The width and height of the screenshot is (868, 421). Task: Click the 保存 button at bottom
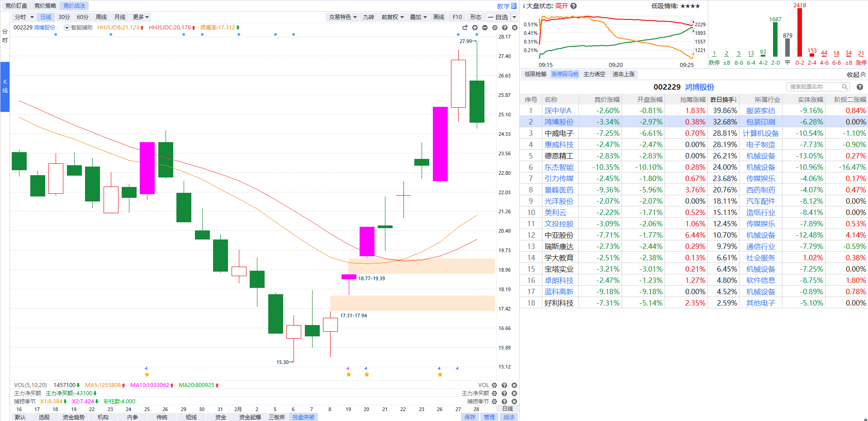470,417
